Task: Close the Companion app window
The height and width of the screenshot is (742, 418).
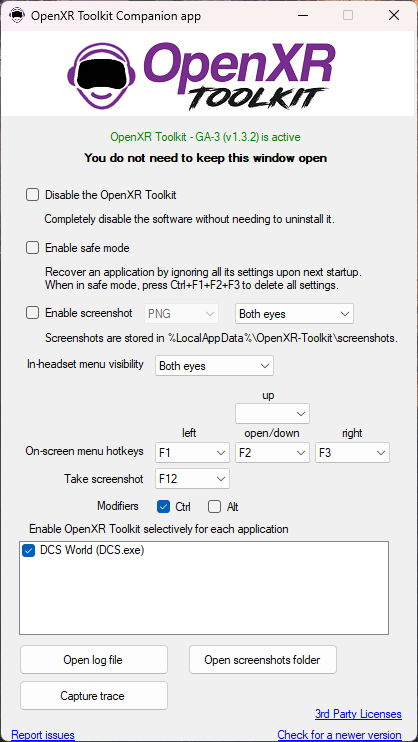Action: point(394,16)
